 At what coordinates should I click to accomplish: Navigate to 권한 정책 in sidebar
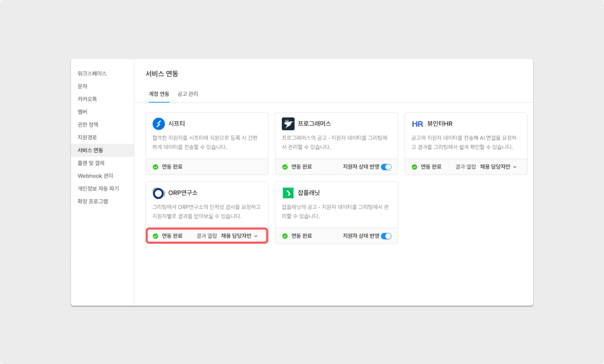pyautogui.click(x=88, y=124)
